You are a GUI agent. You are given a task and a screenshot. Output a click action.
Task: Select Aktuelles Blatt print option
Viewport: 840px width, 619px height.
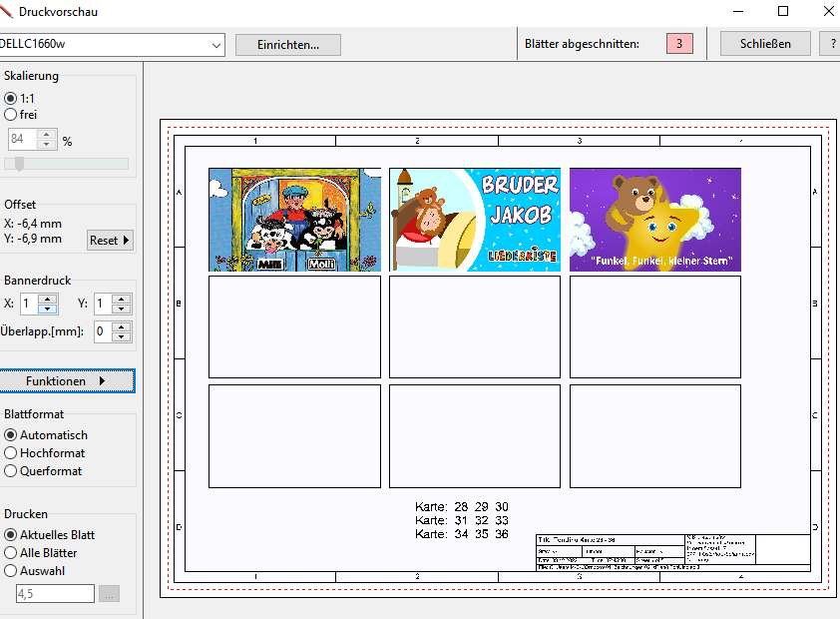pyautogui.click(x=10, y=535)
